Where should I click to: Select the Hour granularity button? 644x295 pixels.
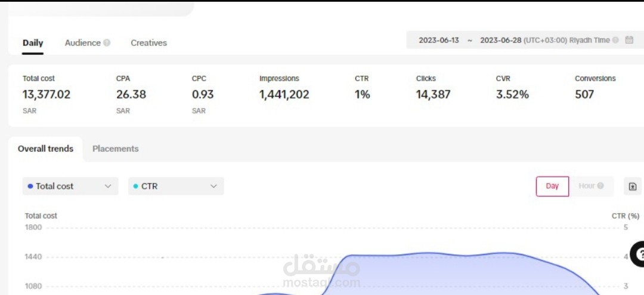pos(591,186)
